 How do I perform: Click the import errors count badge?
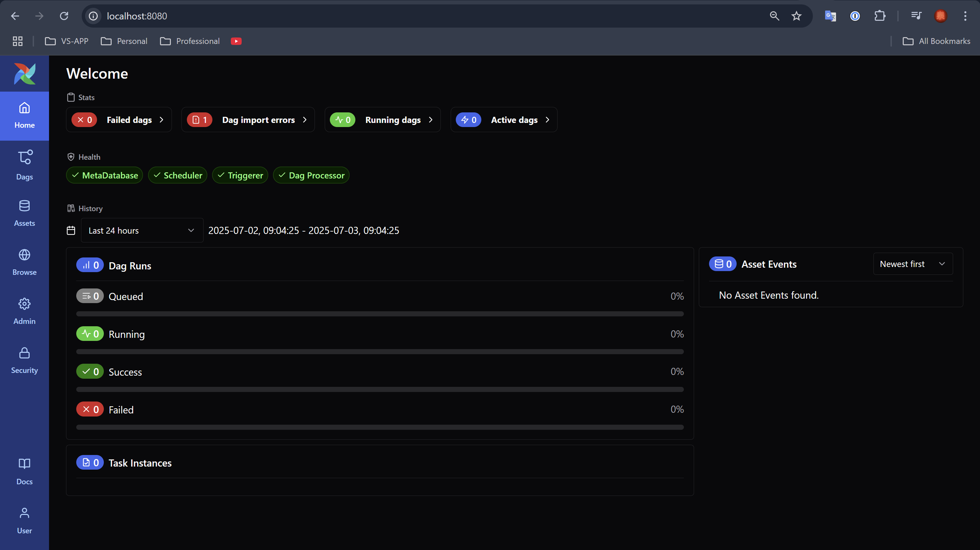[x=199, y=120]
